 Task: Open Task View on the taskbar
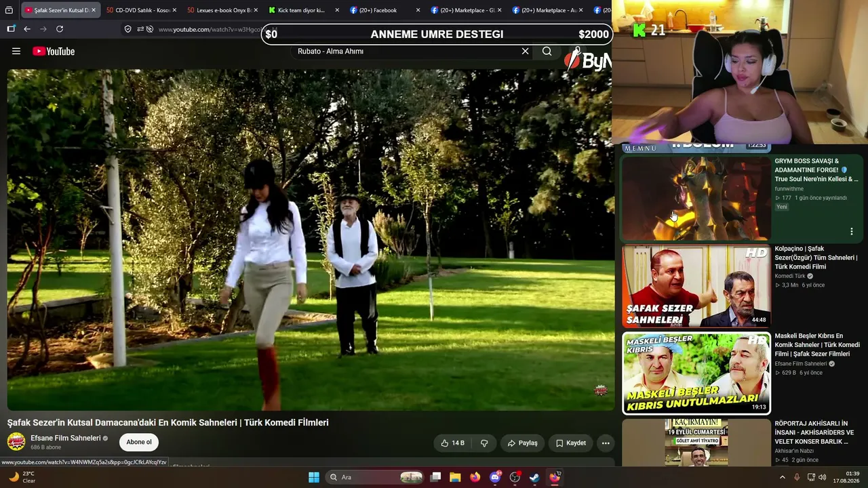436,477
